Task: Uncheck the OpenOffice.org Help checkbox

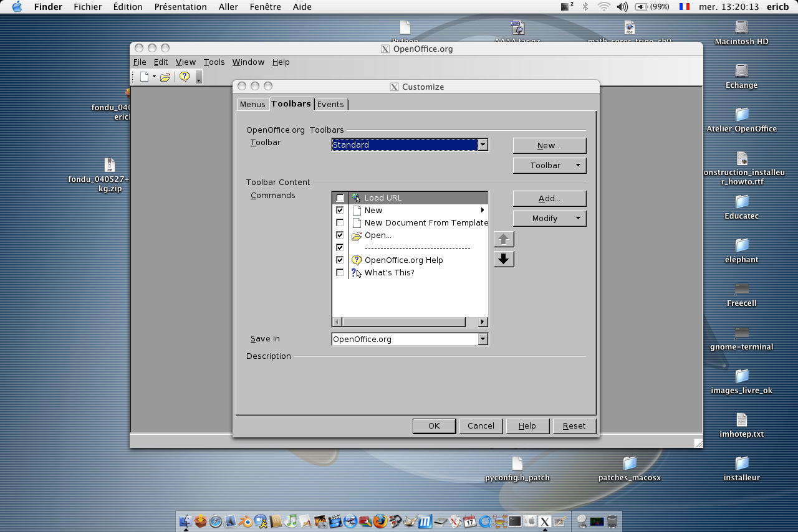Action: click(x=340, y=260)
